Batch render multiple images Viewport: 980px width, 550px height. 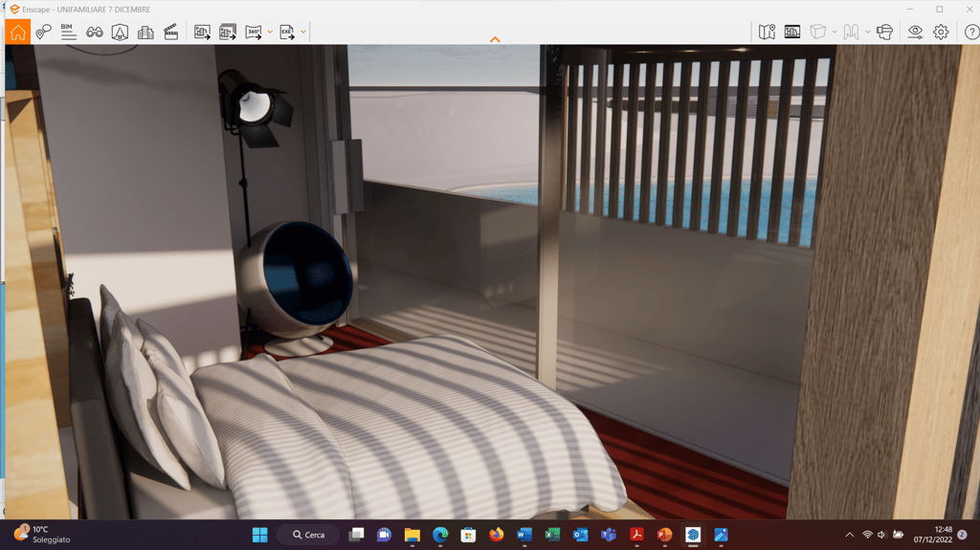(x=228, y=32)
